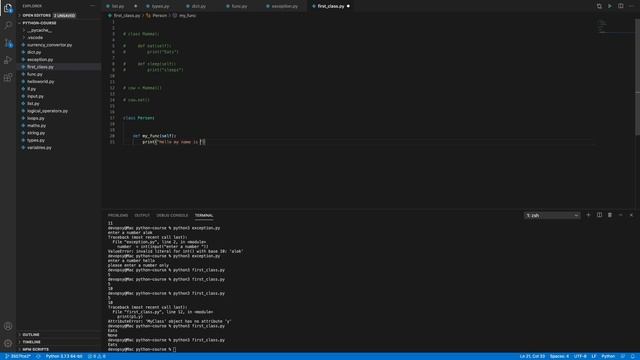Kill terminal with trash icon

click(x=610, y=215)
